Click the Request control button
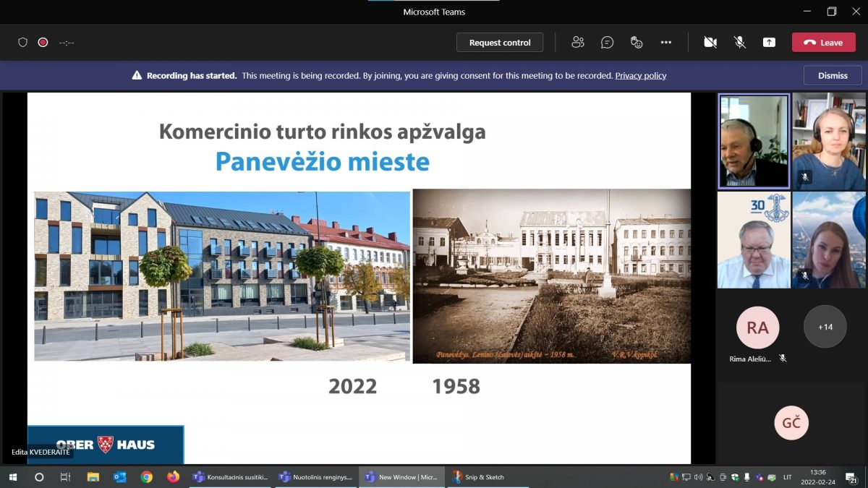This screenshot has width=868, height=488. coord(500,43)
